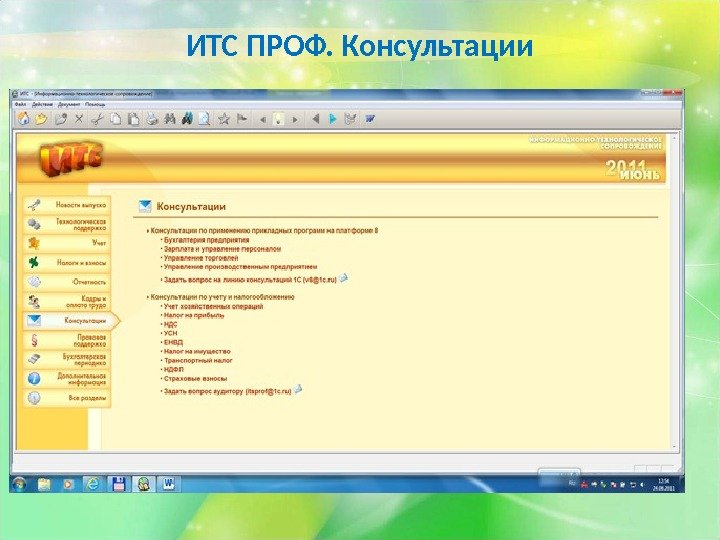
Task: Open Новости выпуска sidebar section
Action: [x=67, y=205]
